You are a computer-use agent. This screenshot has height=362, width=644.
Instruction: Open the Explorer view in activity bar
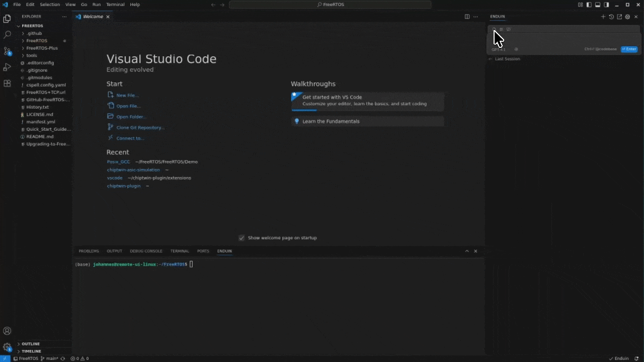pyautogui.click(x=7, y=19)
